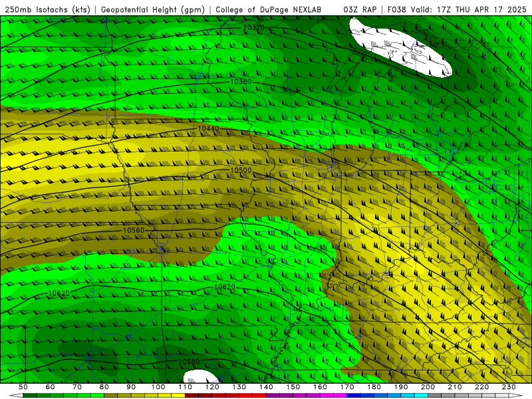Click the 180 value on the color scale

point(374,387)
